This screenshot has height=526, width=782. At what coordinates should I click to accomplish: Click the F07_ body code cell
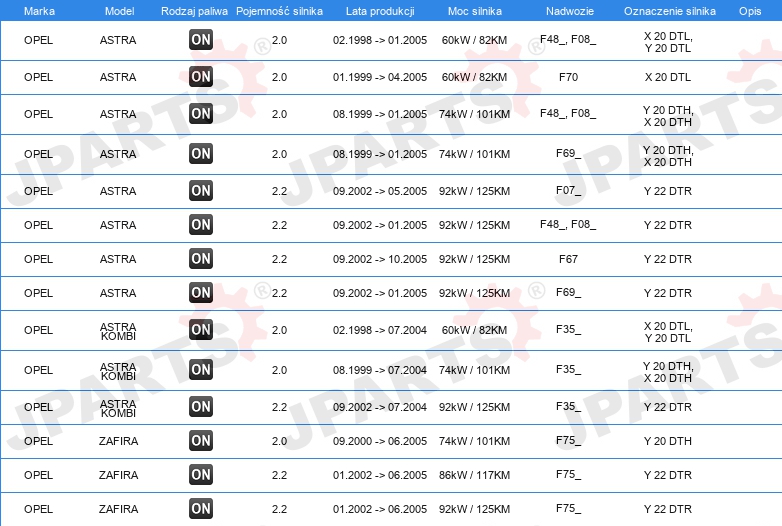point(568,190)
